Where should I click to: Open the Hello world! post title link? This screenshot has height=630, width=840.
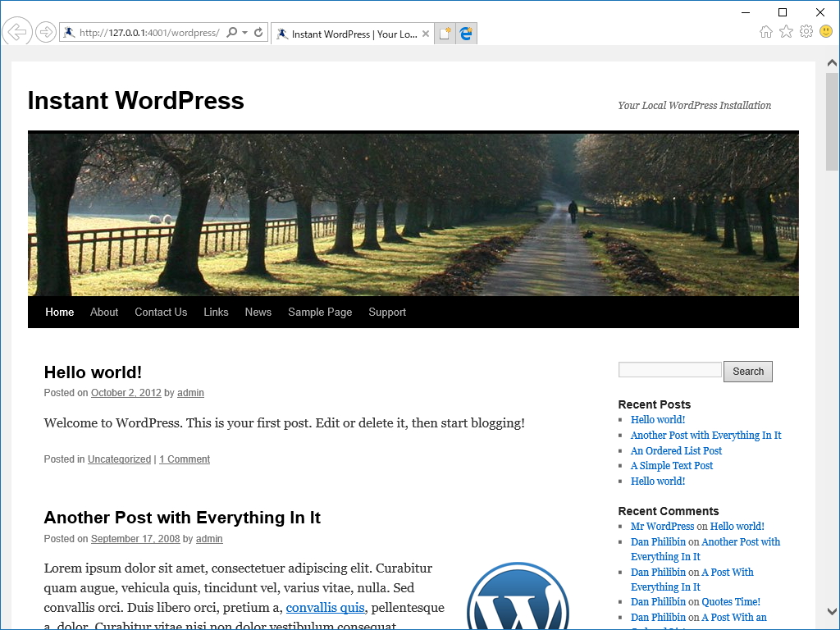click(x=92, y=372)
